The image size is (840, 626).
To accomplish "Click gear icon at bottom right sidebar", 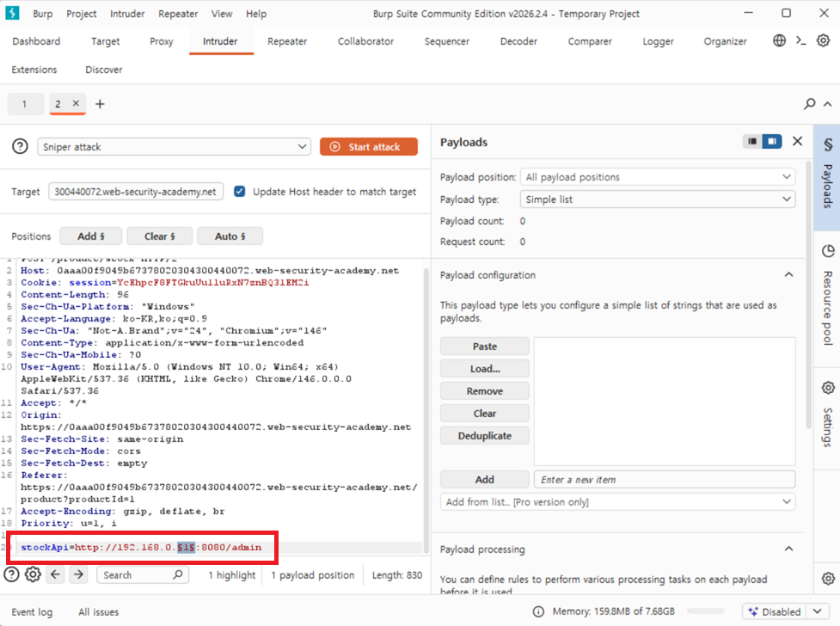I will click(x=828, y=579).
